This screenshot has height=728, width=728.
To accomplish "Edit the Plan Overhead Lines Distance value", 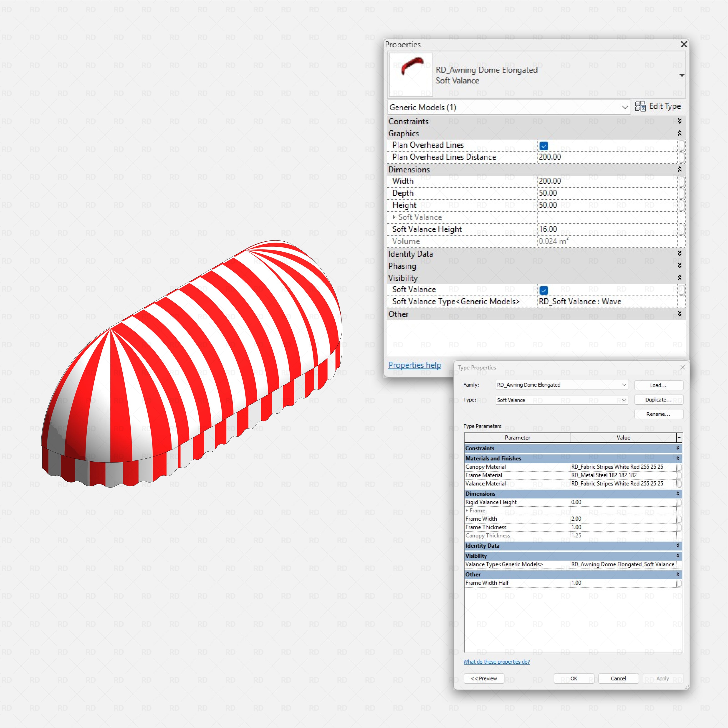I will pos(607,157).
